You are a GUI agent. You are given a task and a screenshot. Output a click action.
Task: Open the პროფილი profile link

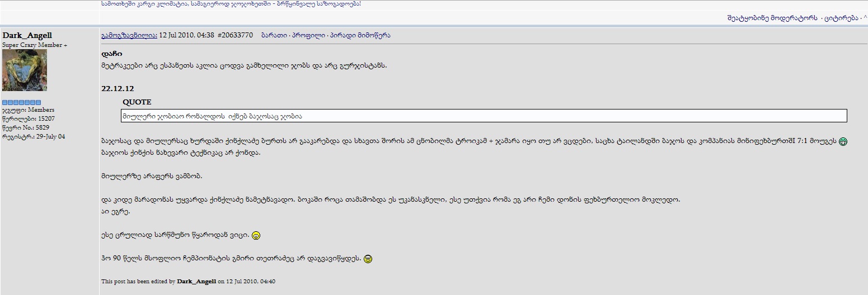[x=308, y=35]
